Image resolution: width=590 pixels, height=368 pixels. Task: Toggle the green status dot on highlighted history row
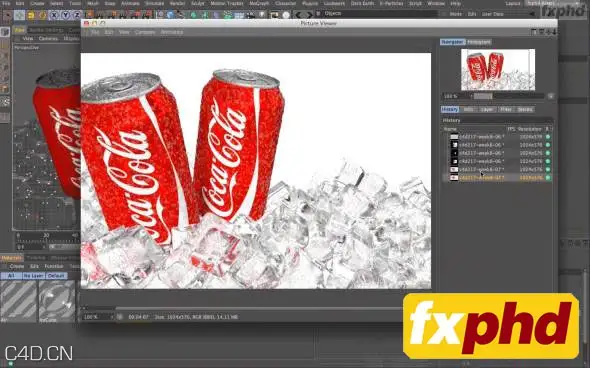(548, 178)
